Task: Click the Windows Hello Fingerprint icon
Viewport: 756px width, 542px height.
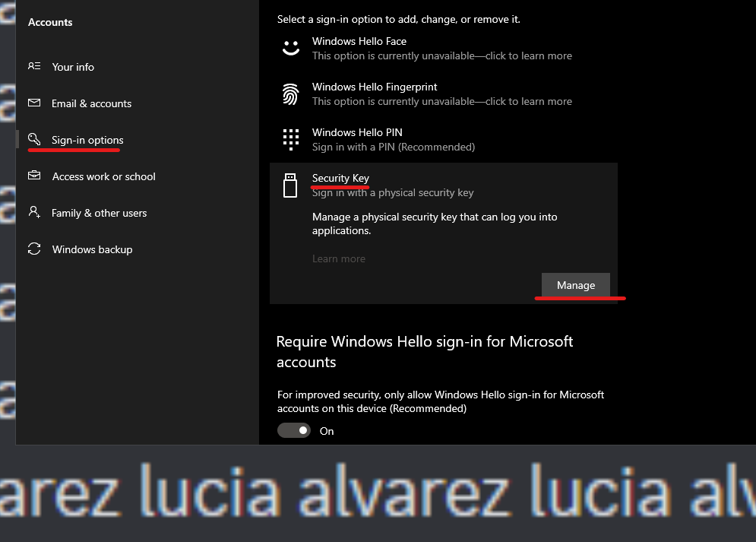Action: pos(290,94)
